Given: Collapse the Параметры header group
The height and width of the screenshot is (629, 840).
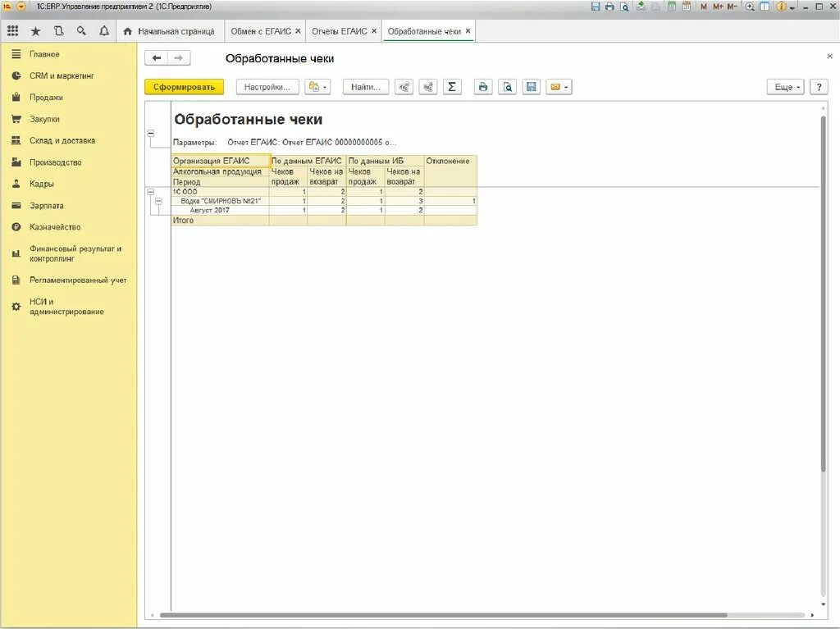Looking at the screenshot, I should coord(151,133).
